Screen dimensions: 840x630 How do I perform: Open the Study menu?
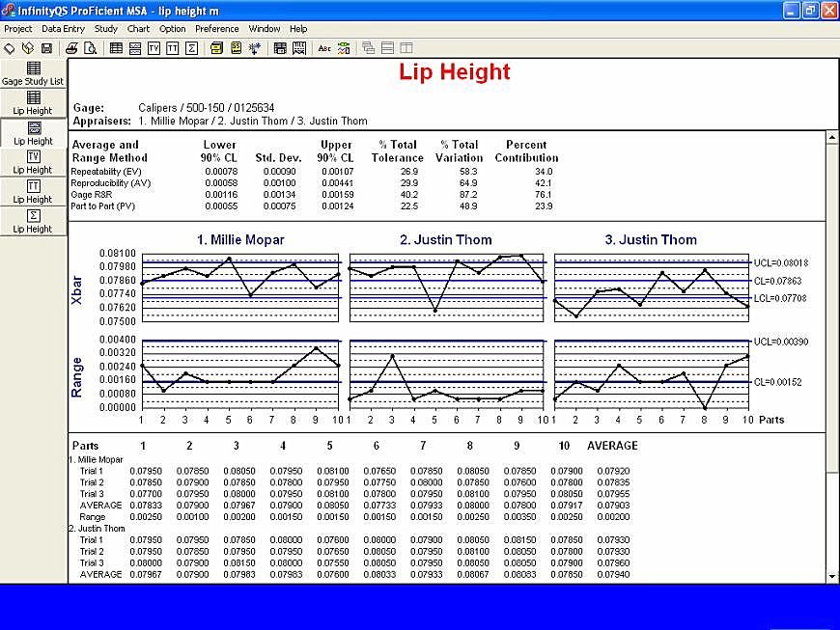tap(105, 28)
